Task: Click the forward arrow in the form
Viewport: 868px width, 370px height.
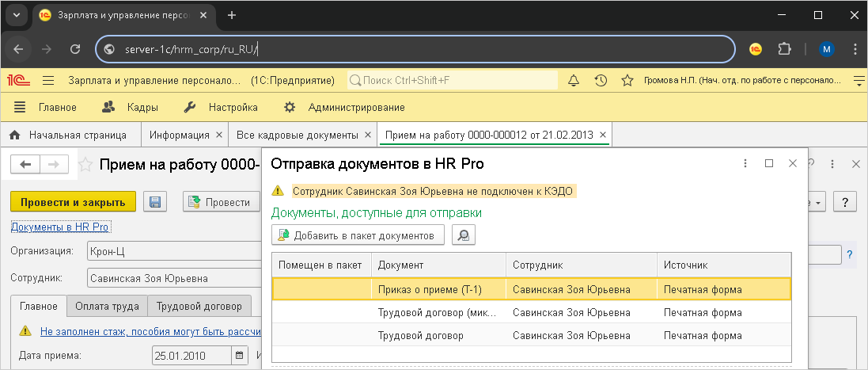Action: (x=55, y=165)
